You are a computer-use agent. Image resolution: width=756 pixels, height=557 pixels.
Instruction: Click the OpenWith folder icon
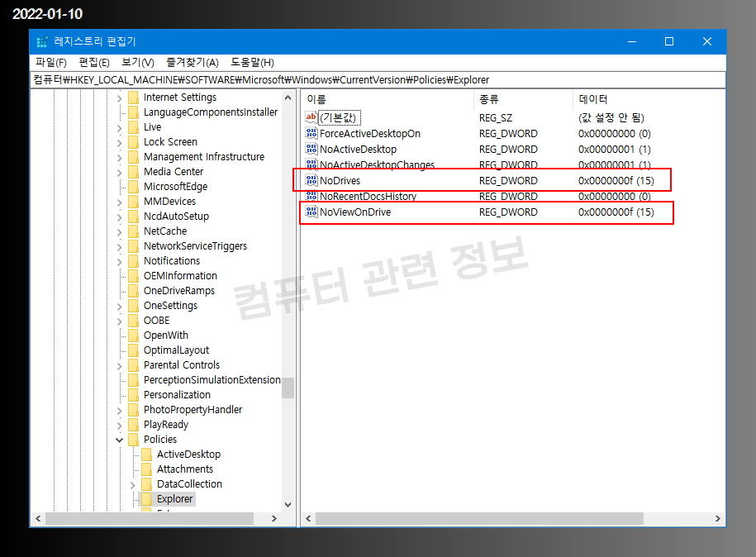(x=134, y=336)
